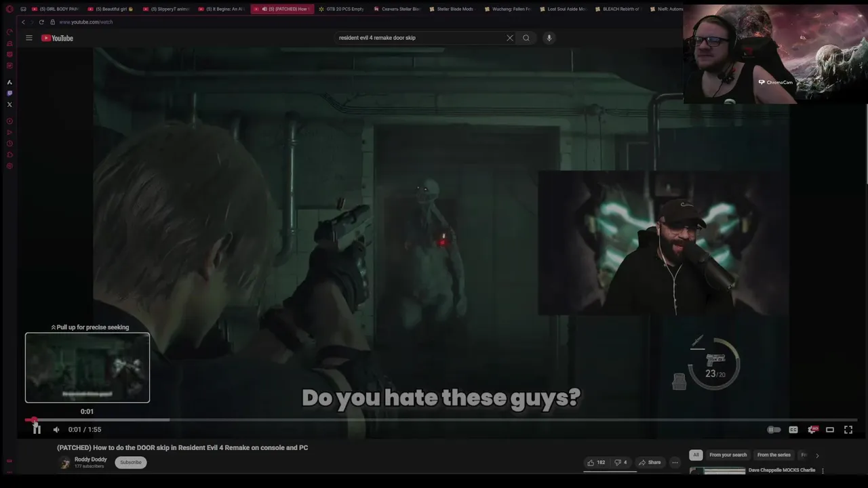Switch to the GTB 20 PCS Empty tab
The height and width of the screenshot is (488, 868).
[x=342, y=9]
